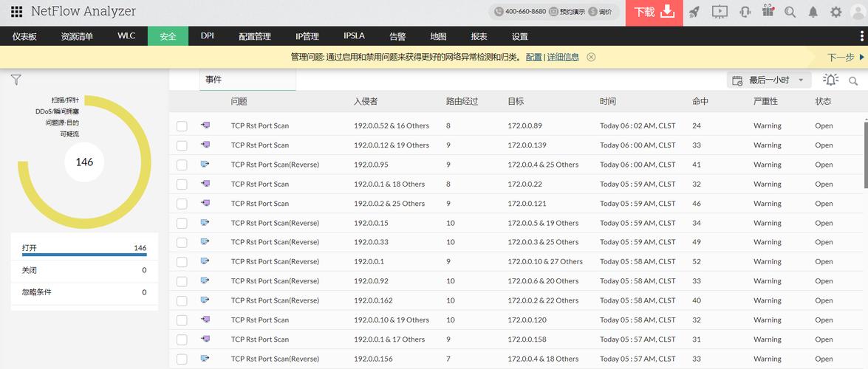Image resolution: width=868 pixels, height=369 pixels.
Task: Click the rocket quick-start icon
Action: pyautogui.click(x=694, y=12)
